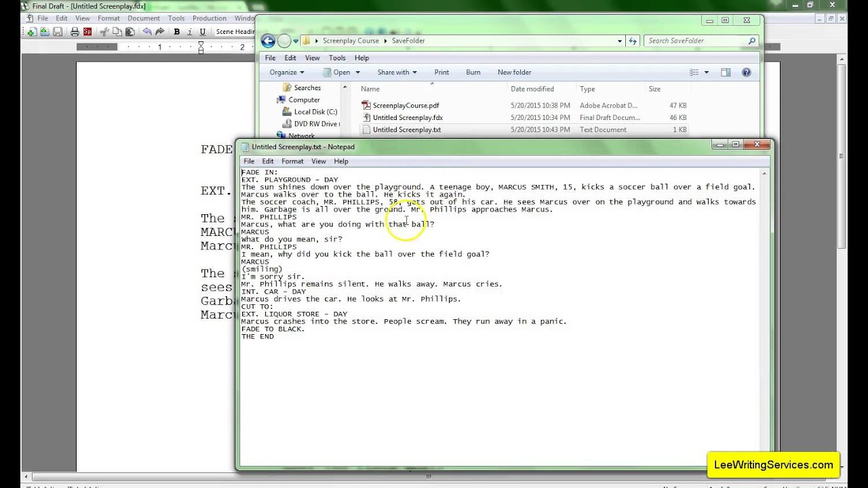This screenshot has width=868, height=488.
Task: Click SaveFolder in Explorer address bar
Action: click(408, 41)
